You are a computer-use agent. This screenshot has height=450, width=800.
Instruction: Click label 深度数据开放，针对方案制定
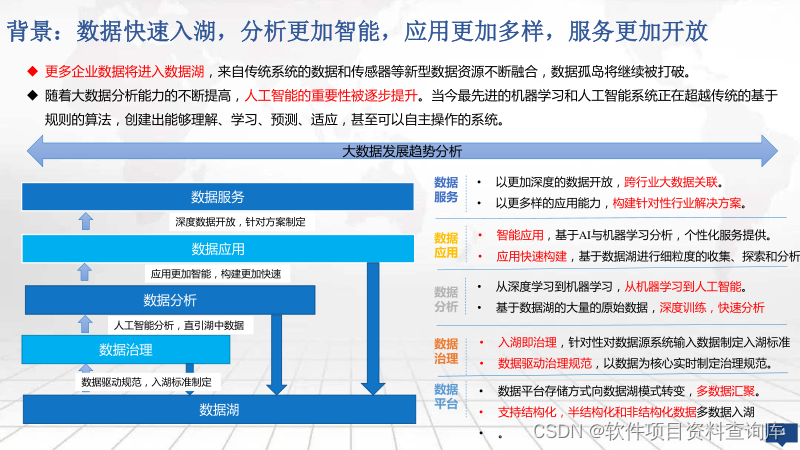pyautogui.click(x=240, y=222)
